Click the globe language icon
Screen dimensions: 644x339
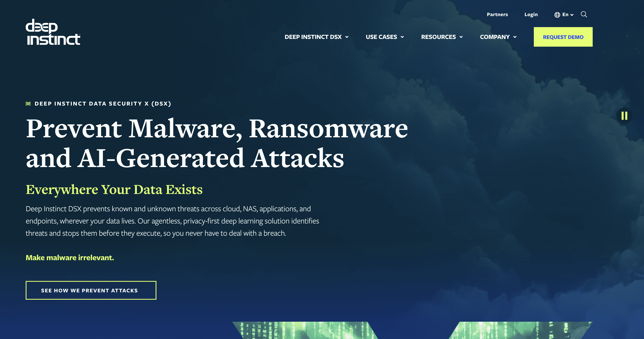[x=557, y=15]
